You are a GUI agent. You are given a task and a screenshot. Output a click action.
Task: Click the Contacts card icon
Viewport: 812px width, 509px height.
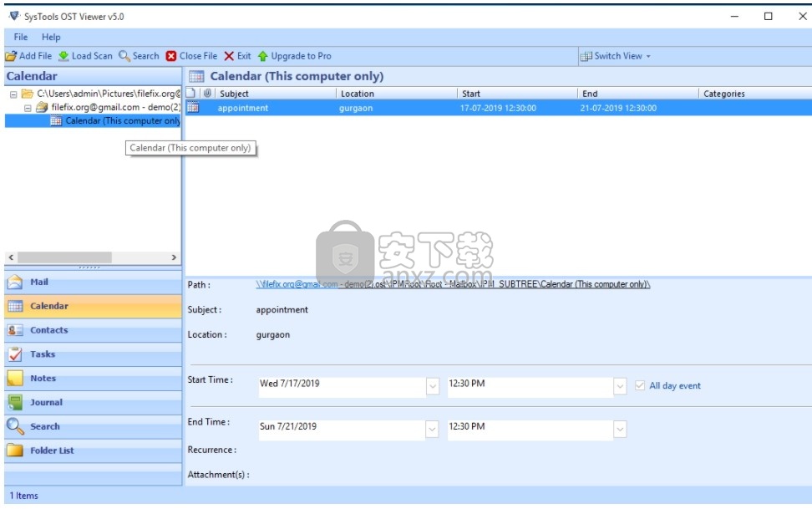click(x=15, y=330)
